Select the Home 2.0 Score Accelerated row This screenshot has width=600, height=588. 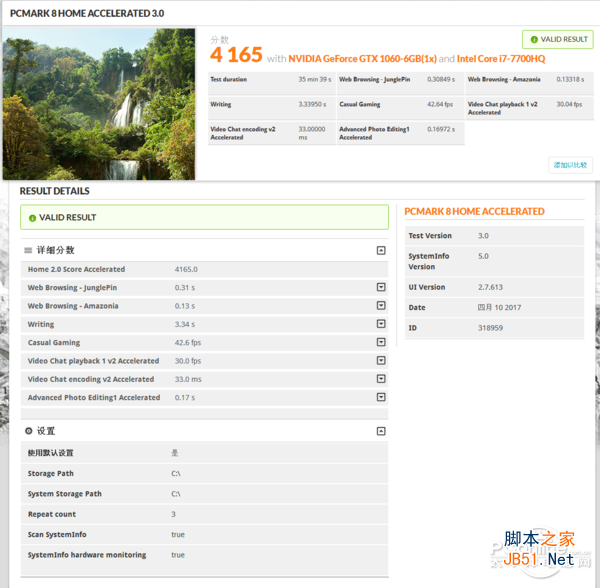(x=204, y=269)
